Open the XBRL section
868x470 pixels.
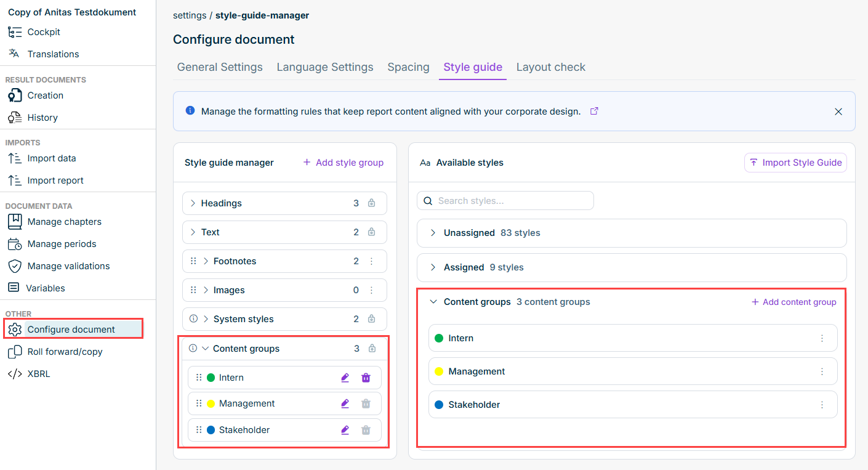38,374
